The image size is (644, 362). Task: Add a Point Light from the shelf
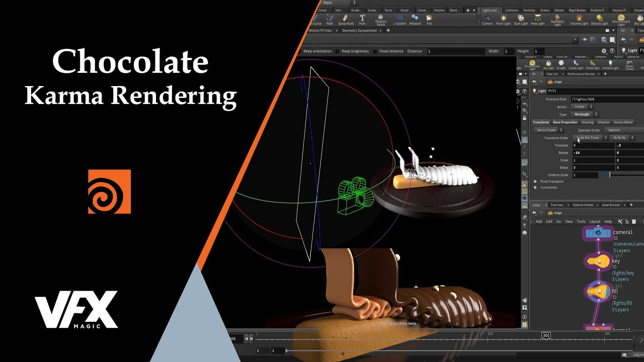tap(504, 20)
